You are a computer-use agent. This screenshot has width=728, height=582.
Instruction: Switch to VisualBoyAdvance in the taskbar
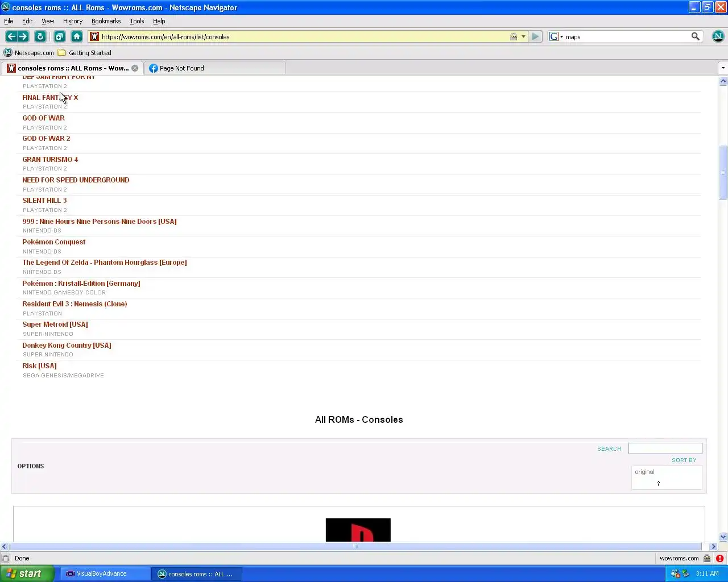click(x=105, y=573)
